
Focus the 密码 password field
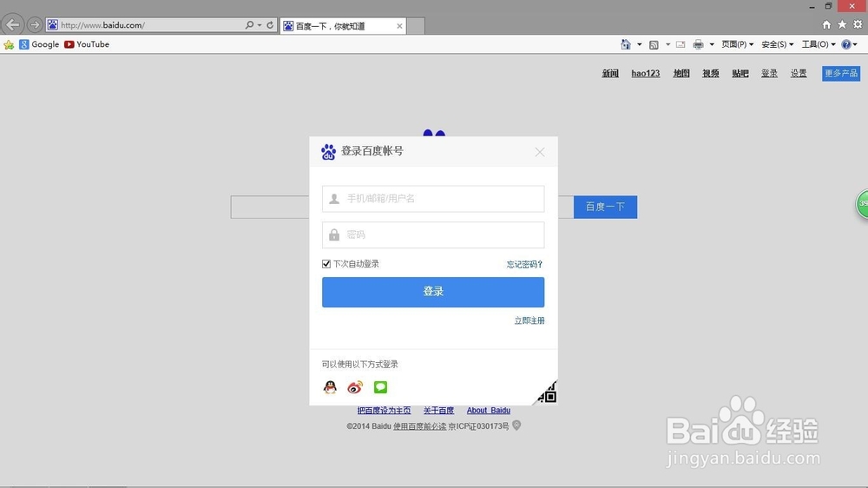coord(433,234)
